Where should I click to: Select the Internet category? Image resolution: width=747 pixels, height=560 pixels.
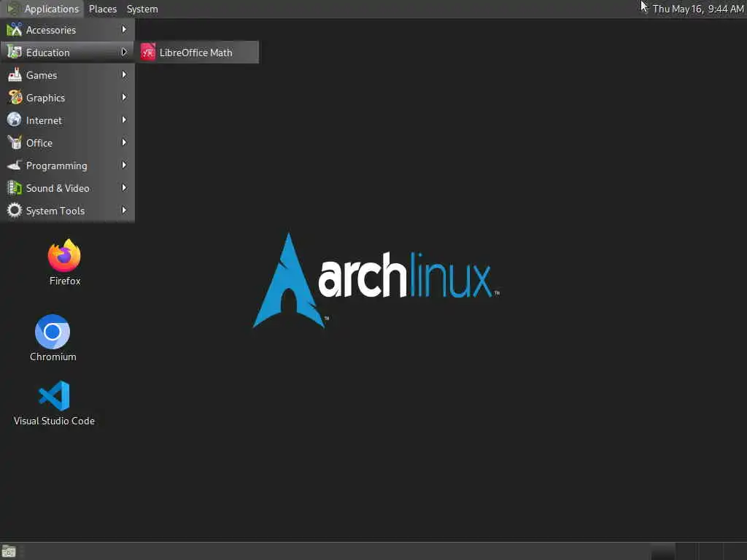point(68,120)
